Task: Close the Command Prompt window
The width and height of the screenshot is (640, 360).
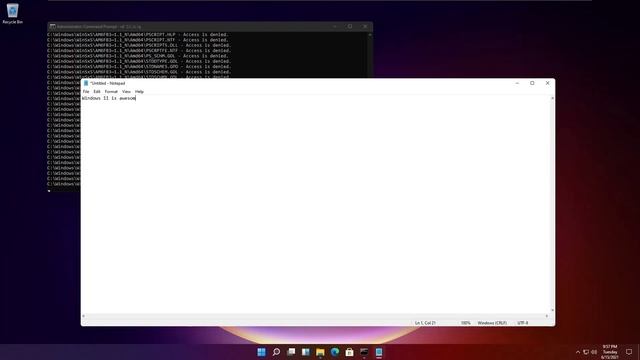Action: coord(365,27)
